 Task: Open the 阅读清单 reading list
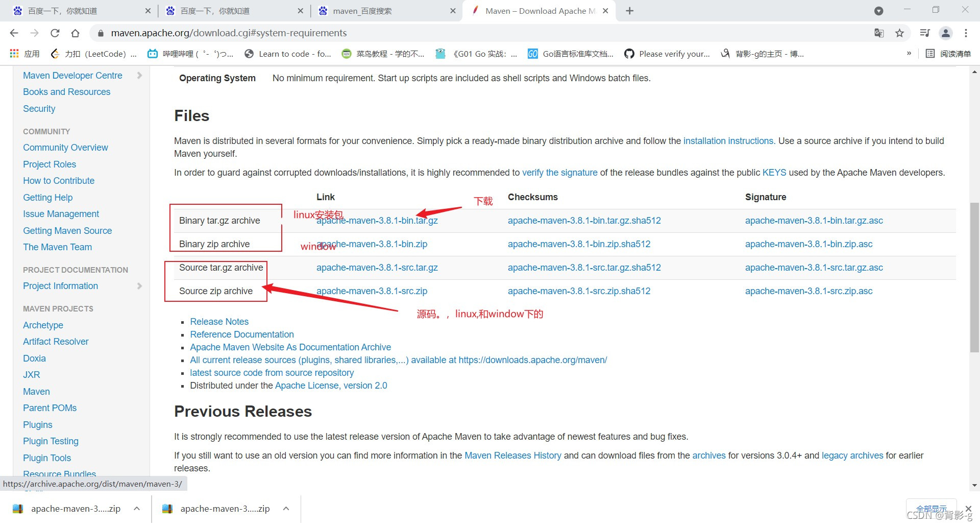(948, 54)
